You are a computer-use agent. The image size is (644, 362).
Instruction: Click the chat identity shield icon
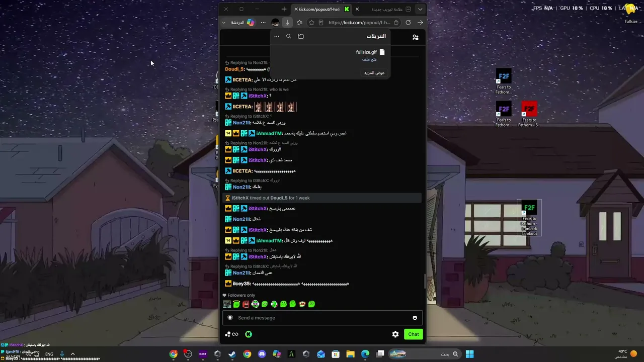[230, 318]
